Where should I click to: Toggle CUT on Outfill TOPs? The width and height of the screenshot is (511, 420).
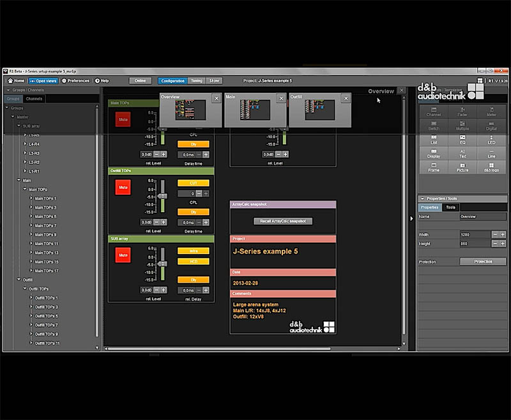coord(194,183)
